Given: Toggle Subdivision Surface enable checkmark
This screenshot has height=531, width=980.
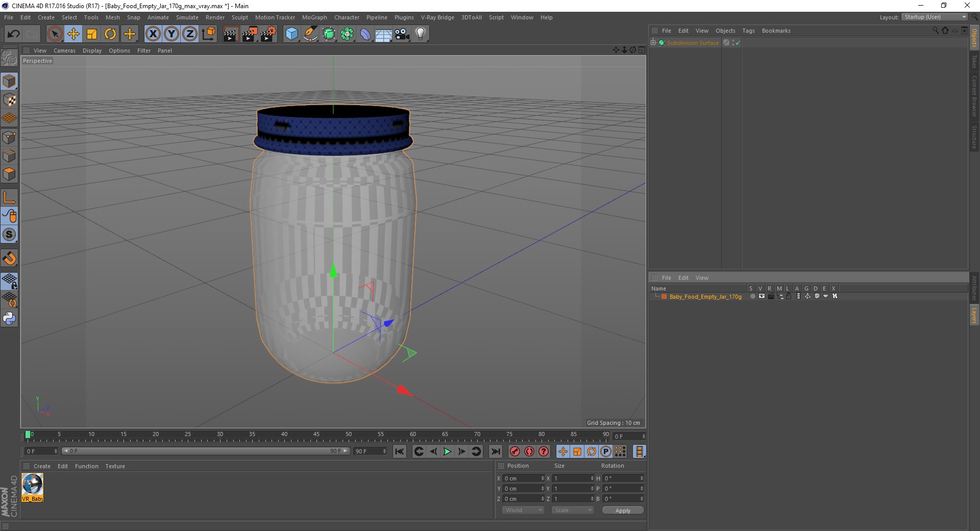Looking at the screenshot, I should click(x=738, y=43).
